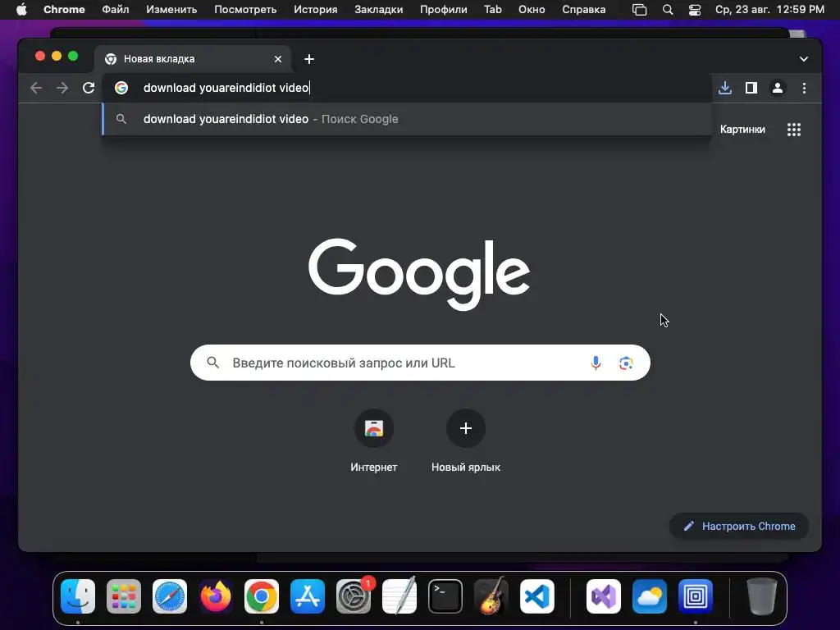
Task: Go back with the left arrow button
Action: click(36, 88)
